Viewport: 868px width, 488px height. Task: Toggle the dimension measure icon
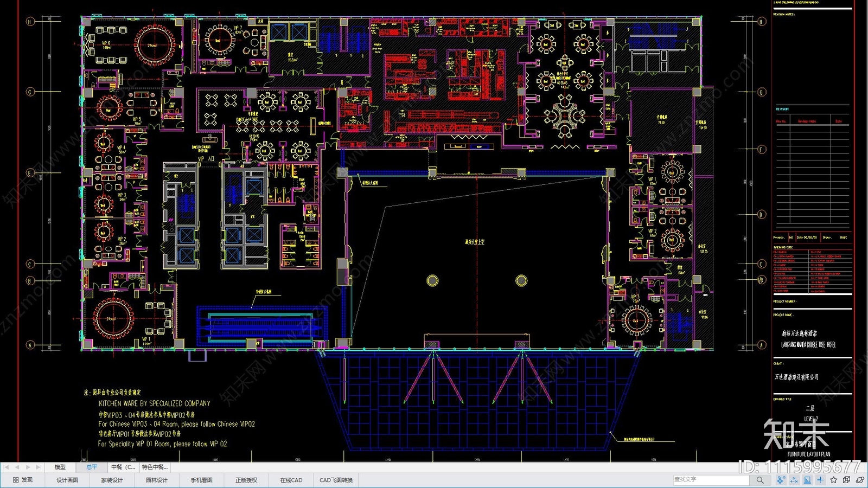(x=794, y=480)
